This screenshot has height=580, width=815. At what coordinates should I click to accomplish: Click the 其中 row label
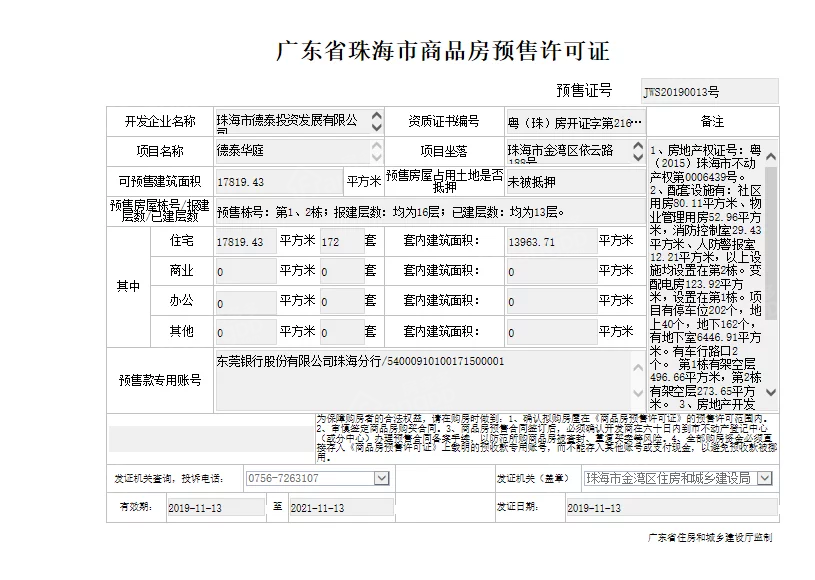coord(128,286)
